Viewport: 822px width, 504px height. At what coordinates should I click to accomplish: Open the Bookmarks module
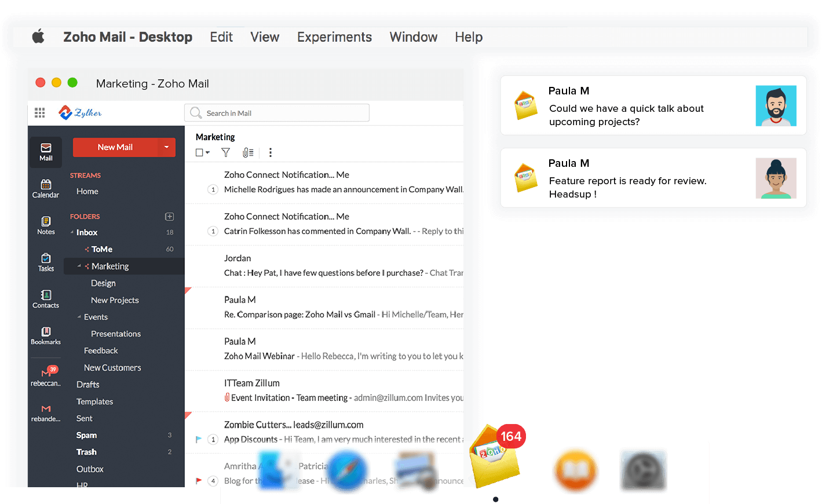tap(46, 336)
